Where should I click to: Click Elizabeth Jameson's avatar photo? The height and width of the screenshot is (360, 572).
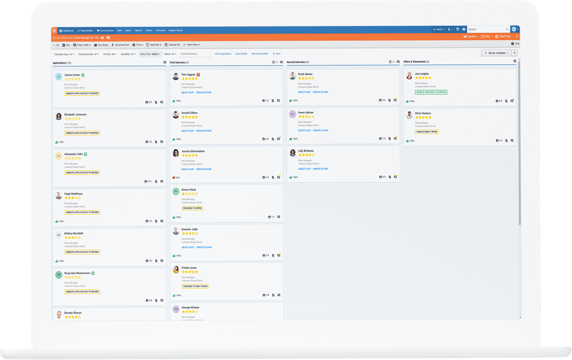[58, 116]
